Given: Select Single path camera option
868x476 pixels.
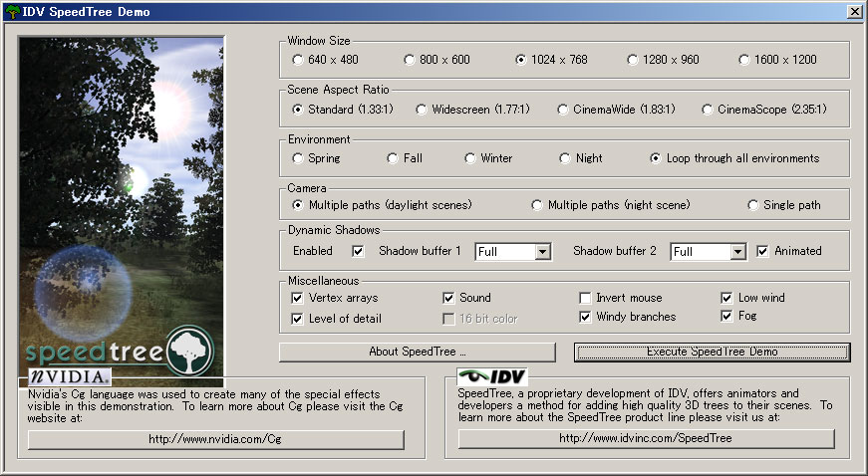Looking at the screenshot, I should pos(753,205).
